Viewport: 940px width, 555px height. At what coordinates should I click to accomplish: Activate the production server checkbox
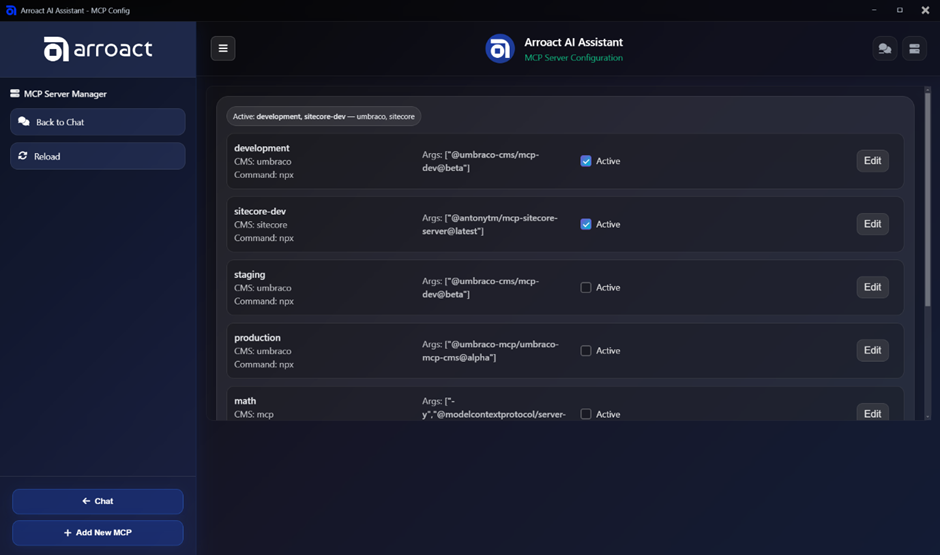[586, 351]
